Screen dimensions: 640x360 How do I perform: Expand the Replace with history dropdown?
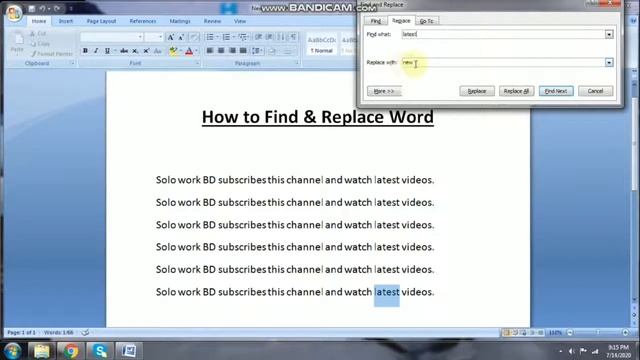pos(609,62)
